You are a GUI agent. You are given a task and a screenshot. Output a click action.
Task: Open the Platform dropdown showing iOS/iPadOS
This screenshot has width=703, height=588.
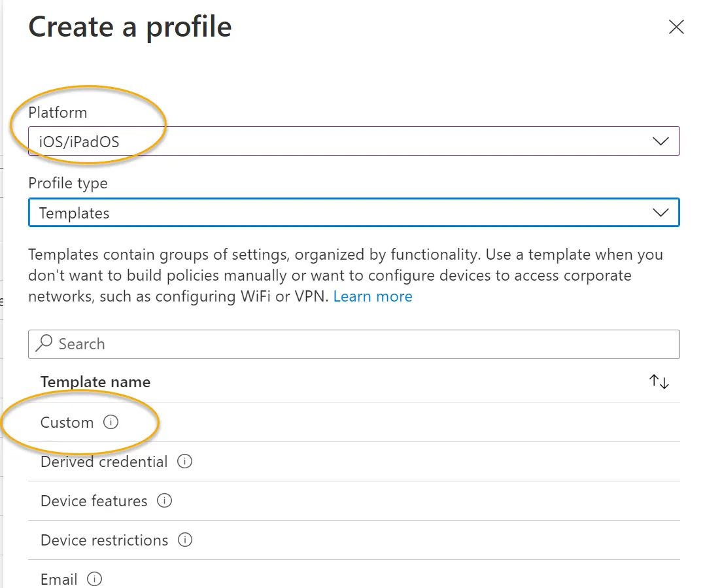click(x=354, y=141)
